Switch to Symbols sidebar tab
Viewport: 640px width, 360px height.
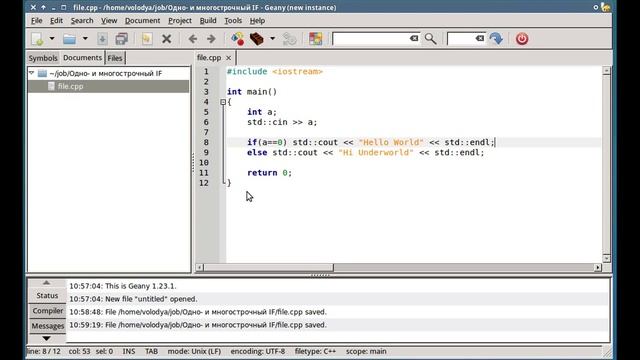[43, 58]
